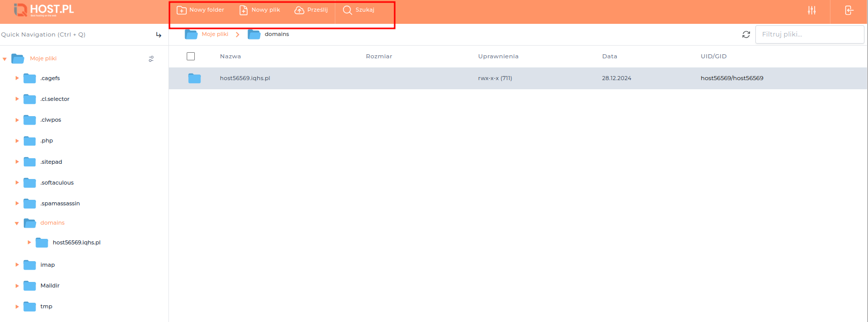
Task: Go to Moje pliki in the breadcrumb
Action: 215,34
